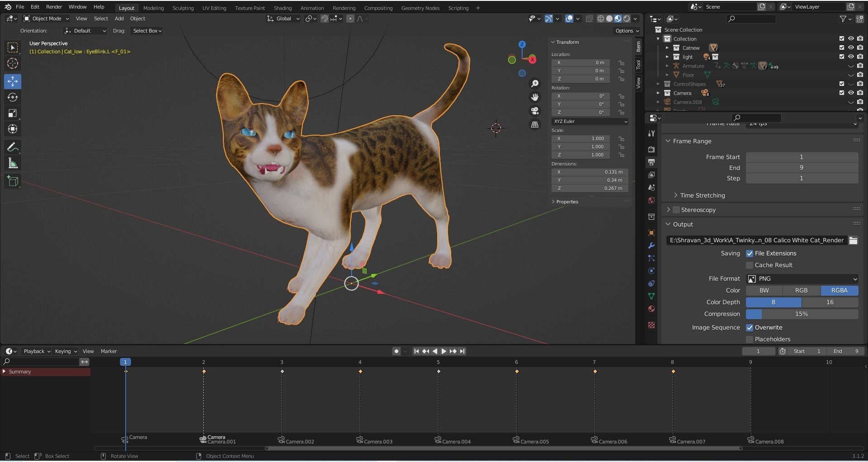Click the pan view hand icon

[x=535, y=97]
